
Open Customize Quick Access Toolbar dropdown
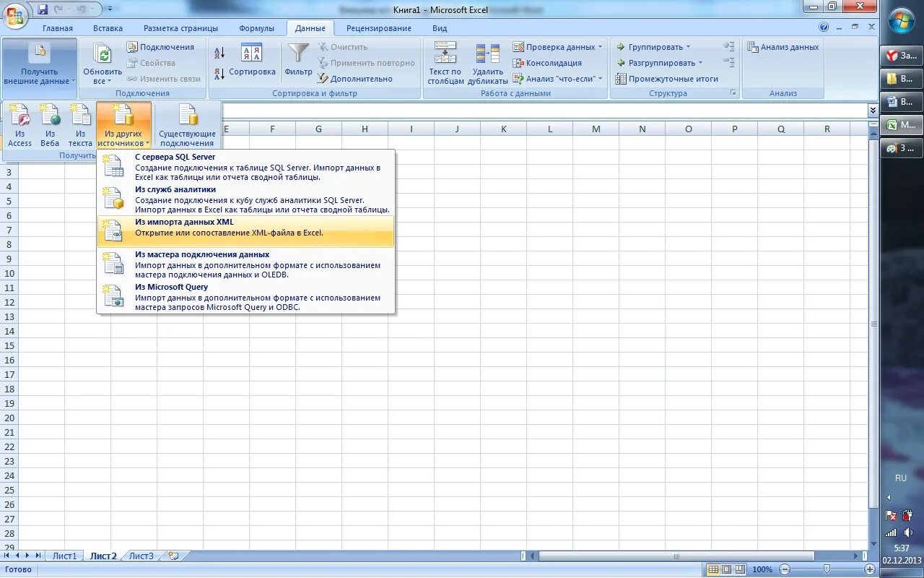click(x=110, y=9)
